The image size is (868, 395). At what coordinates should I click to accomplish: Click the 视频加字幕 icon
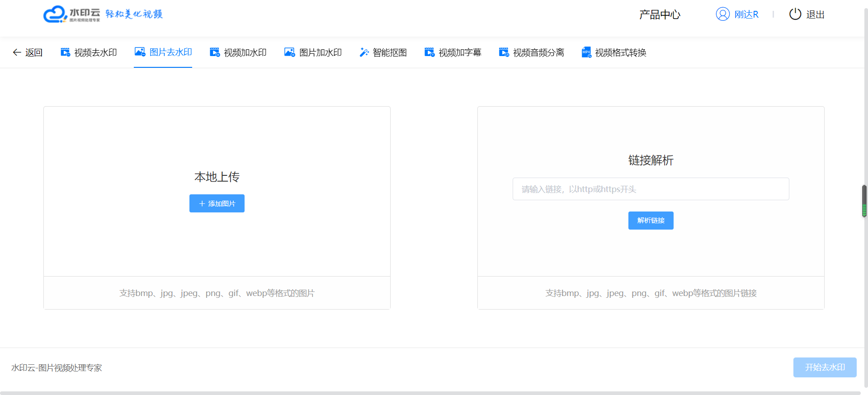click(x=429, y=52)
